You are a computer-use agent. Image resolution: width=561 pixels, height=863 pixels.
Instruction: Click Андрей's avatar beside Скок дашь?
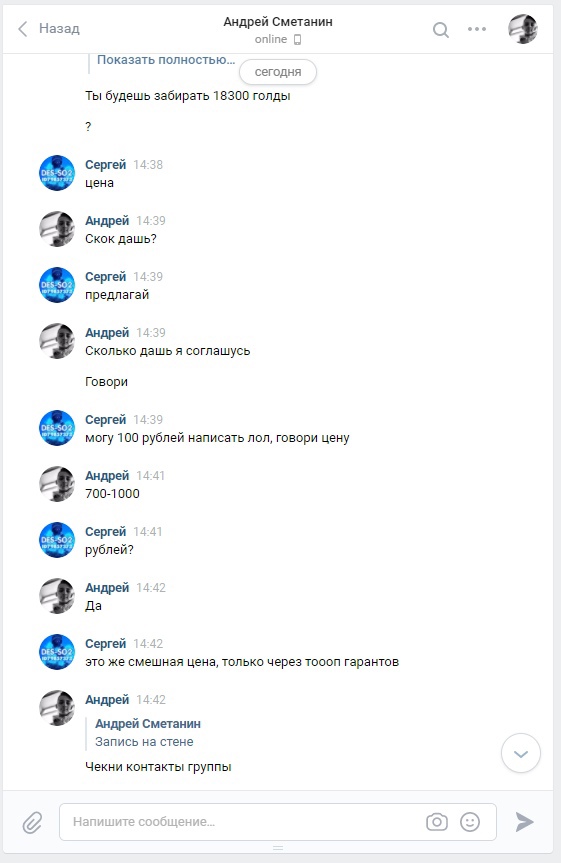tap(57, 229)
